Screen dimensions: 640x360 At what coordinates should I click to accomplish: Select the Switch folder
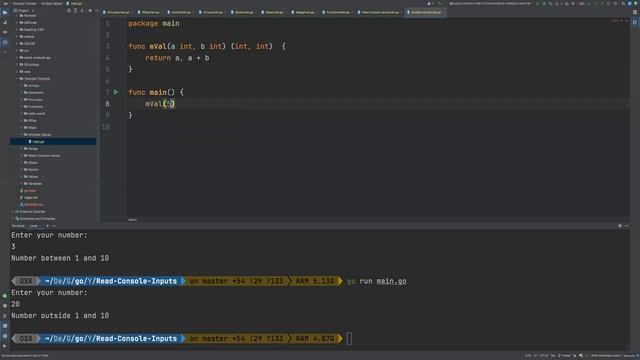pyautogui.click(x=33, y=169)
